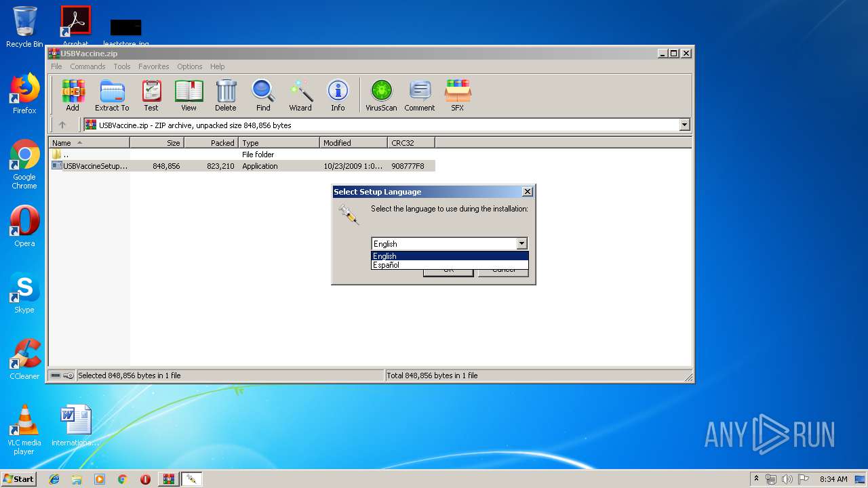The image size is (868, 488).
Task: Sort by CRC32 column header
Action: pos(411,142)
